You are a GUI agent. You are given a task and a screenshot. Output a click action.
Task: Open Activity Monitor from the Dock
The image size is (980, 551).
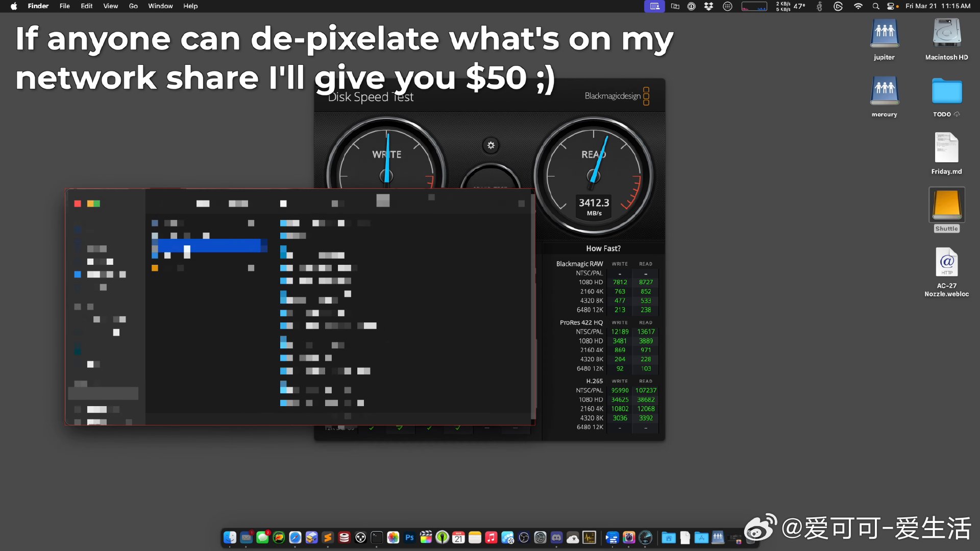click(589, 537)
